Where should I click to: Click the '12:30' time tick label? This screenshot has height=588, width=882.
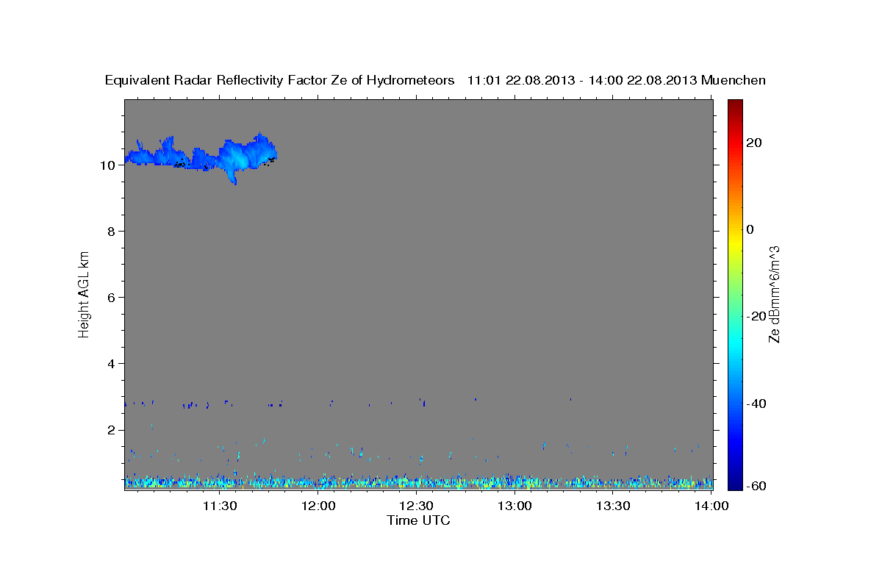coord(416,506)
